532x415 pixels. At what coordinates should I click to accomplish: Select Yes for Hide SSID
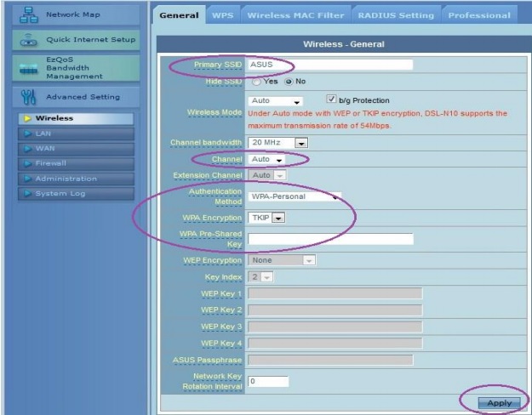(256, 82)
